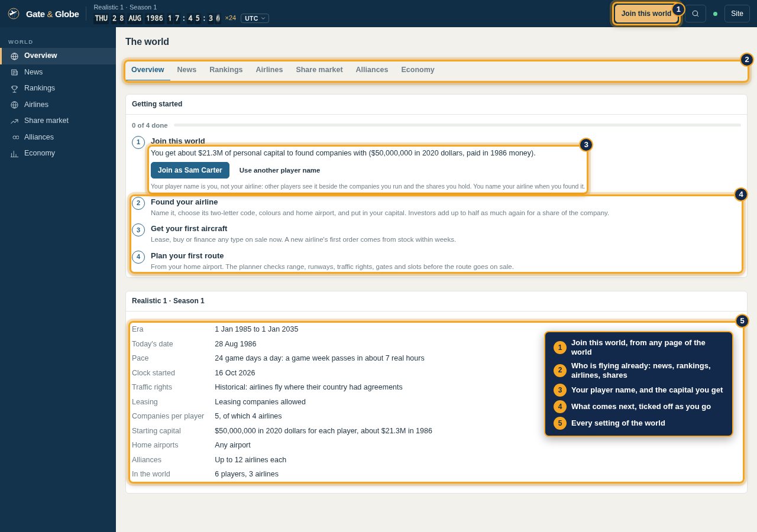This screenshot has height=532, width=757.
Task: Click the Realistic 1 · Season 1 header label
Action: pyautogui.click(x=125, y=7)
